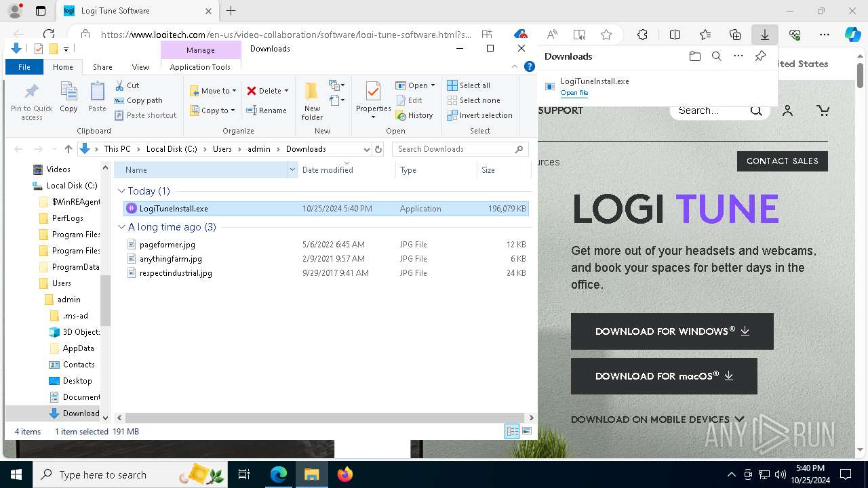Image resolution: width=868 pixels, height=488 pixels.
Task: Go up one folder level
Action: coord(68,149)
